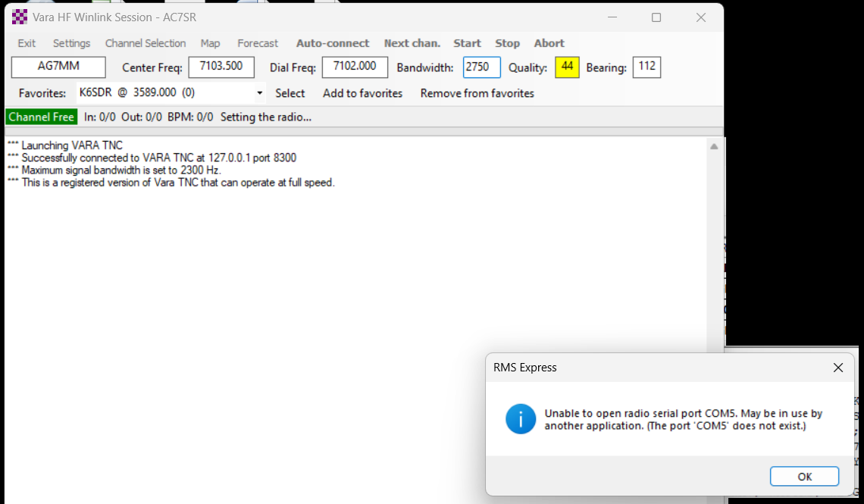Click the 'Out: 0/0' status entry
The width and height of the screenshot is (864, 504).
(142, 117)
